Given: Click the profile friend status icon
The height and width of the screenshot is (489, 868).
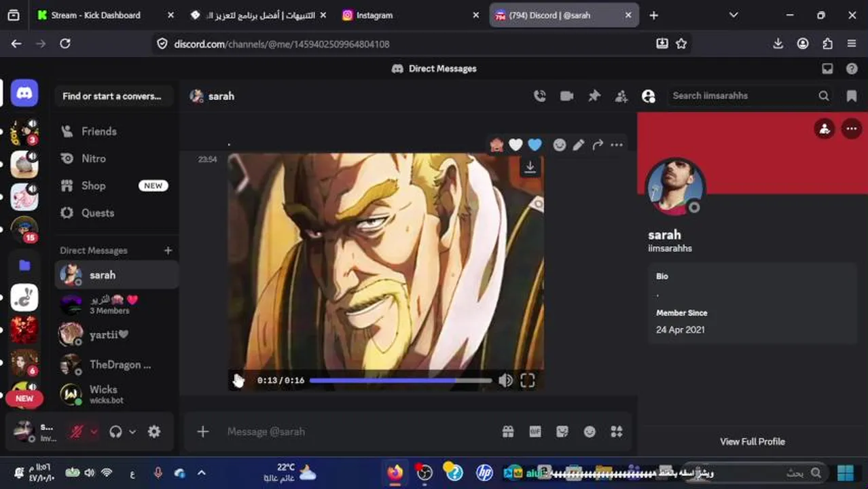Looking at the screenshot, I should click(825, 128).
